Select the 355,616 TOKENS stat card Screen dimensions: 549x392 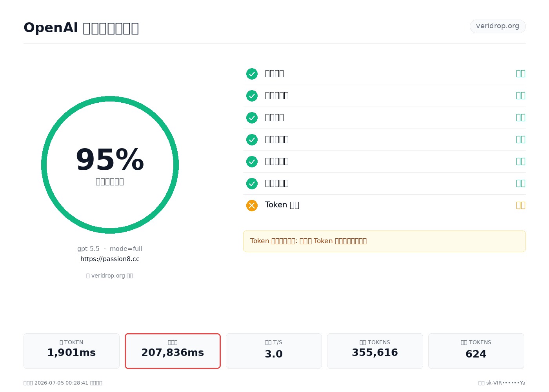(375, 351)
